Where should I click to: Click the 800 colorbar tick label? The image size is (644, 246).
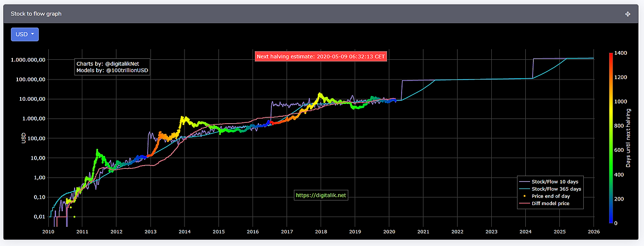tap(620, 126)
